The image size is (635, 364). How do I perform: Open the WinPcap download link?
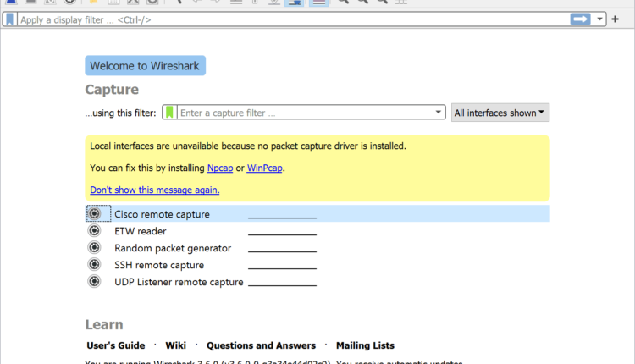264,168
